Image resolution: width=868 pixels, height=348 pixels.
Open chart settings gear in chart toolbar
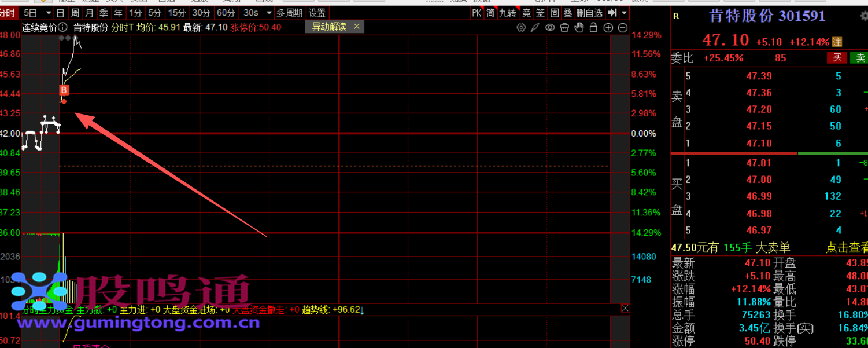pos(521,28)
